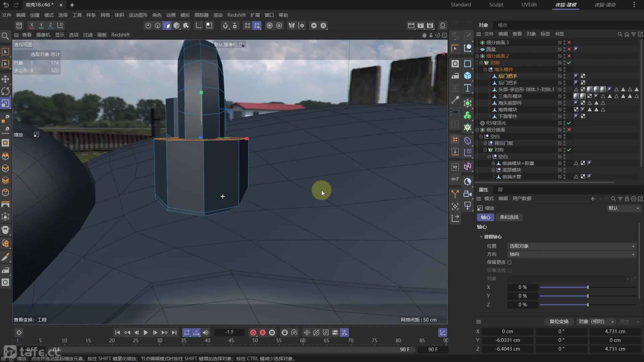Select the 轴心 button
644x362 pixels.
click(x=485, y=217)
